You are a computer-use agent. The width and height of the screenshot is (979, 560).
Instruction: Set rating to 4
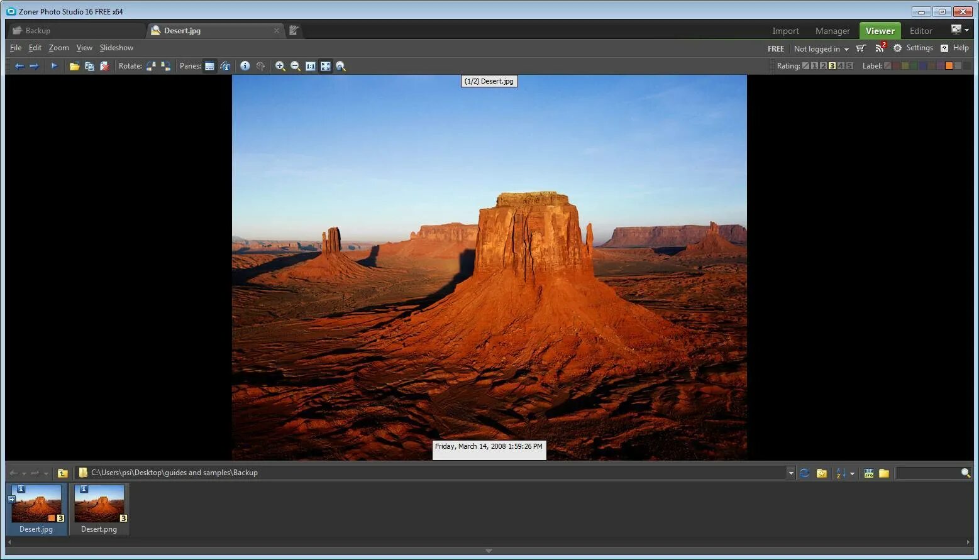coord(841,66)
